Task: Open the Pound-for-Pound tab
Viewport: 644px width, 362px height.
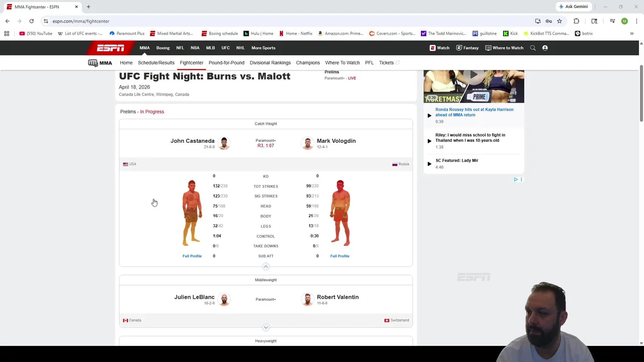Action: click(226, 63)
